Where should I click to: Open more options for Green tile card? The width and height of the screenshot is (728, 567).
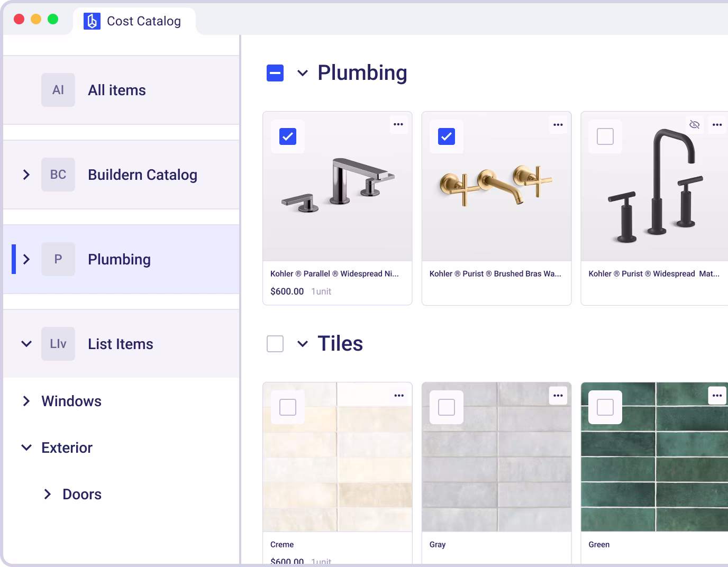717,396
